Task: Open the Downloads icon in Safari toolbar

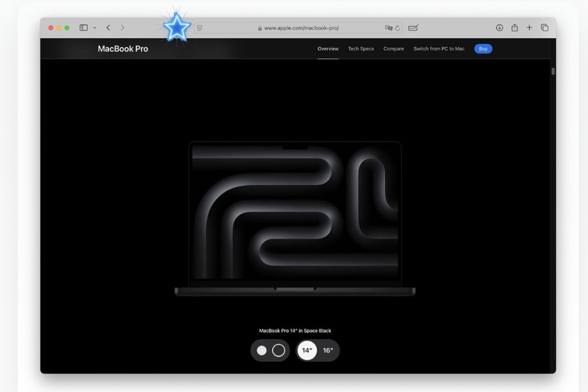Action: (x=499, y=28)
